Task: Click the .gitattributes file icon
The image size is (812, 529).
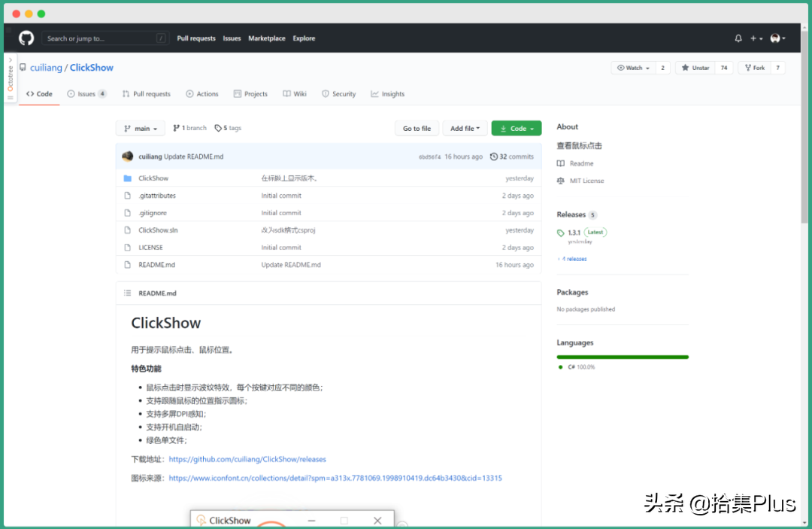Action: [127, 196]
